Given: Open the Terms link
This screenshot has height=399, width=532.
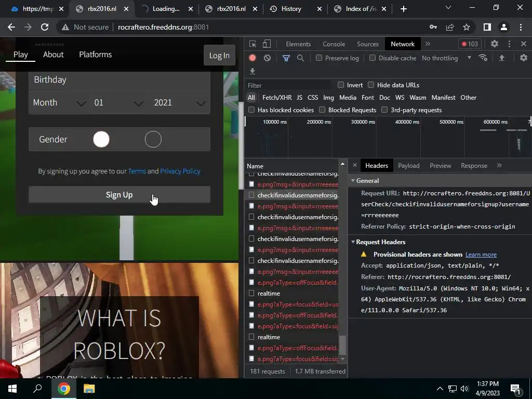Looking at the screenshot, I should 137,171.
